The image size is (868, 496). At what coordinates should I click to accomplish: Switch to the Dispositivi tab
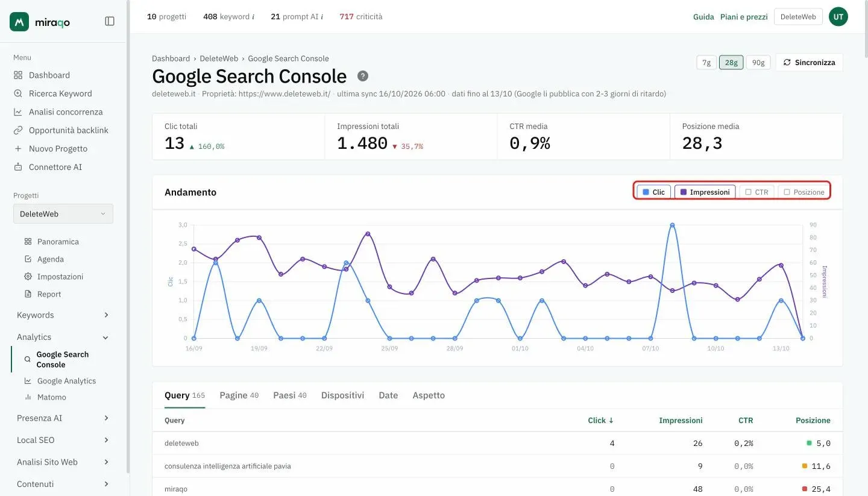[342, 395]
